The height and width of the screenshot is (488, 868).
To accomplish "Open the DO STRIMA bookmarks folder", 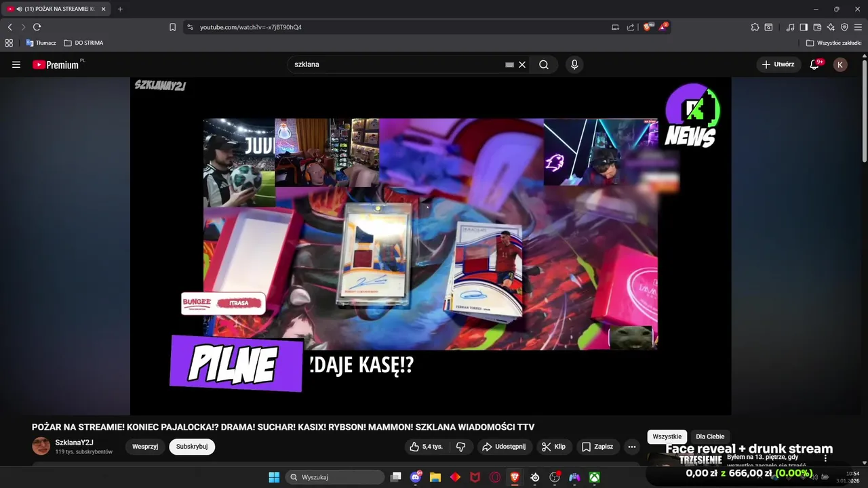I will pos(83,43).
